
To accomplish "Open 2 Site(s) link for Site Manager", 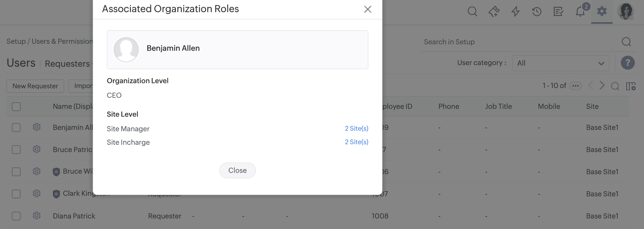I will tap(356, 128).
